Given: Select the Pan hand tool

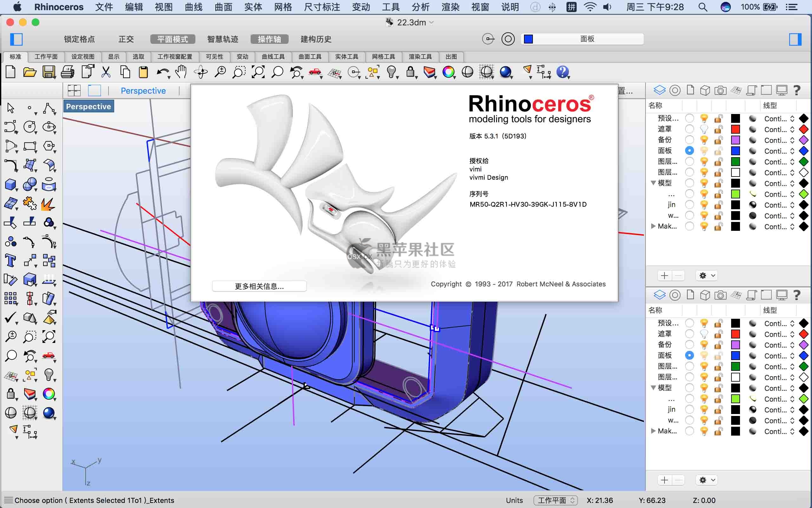Looking at the screenshot, I should click(x=181, y=72).
